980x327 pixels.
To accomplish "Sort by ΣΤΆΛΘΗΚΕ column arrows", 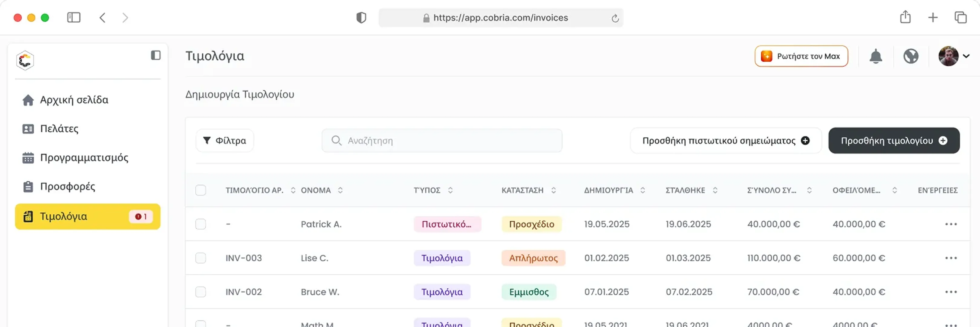I will pyautogui.click(x=715, y=190).
